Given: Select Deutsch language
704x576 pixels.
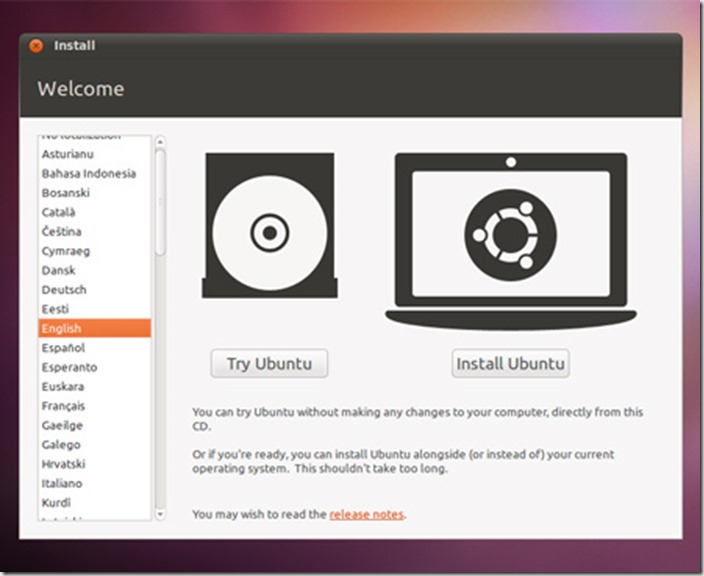Looking at the screenshot, I should tap(95, 290).
